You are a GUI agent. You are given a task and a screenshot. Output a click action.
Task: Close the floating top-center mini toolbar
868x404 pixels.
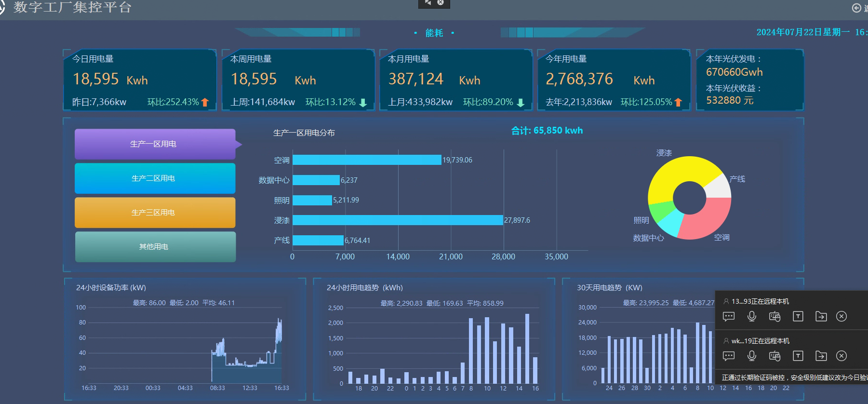441,3
